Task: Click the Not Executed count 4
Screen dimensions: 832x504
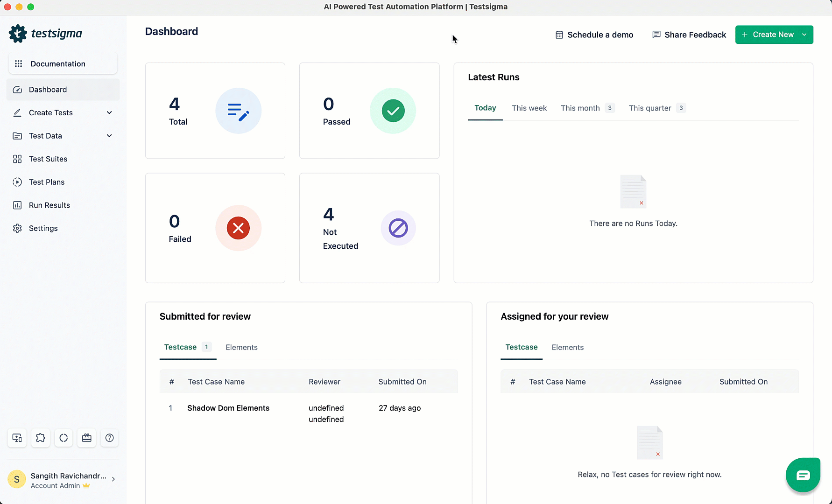Action: (329, 215)
